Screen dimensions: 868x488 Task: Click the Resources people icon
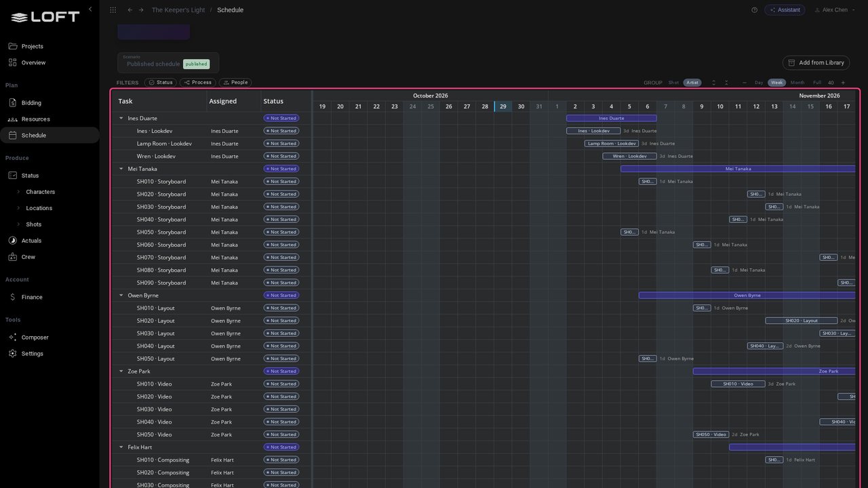(13, 119)
